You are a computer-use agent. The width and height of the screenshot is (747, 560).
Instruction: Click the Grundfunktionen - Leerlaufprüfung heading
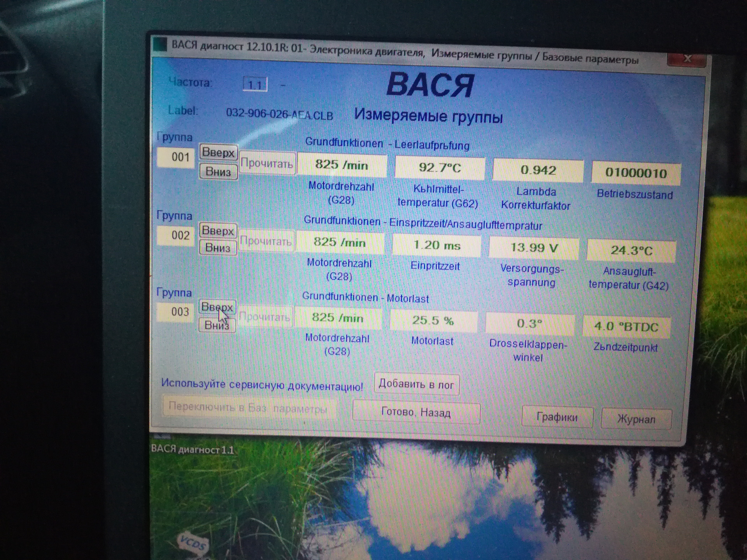click(x=387, y=144)
